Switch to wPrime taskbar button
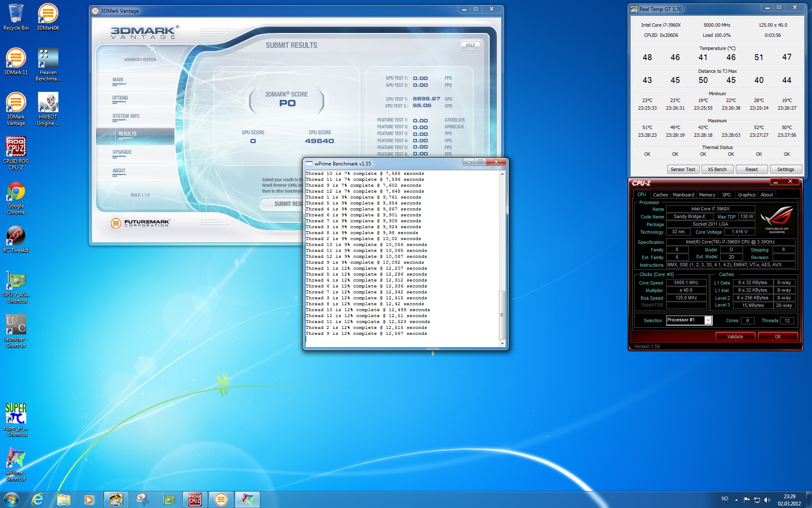The width and height of the screenshot is (812, 508). point(247,500)
